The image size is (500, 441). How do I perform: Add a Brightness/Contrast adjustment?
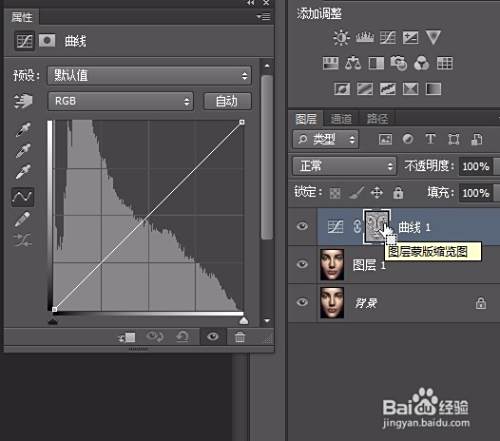click(x=341, y=38)
